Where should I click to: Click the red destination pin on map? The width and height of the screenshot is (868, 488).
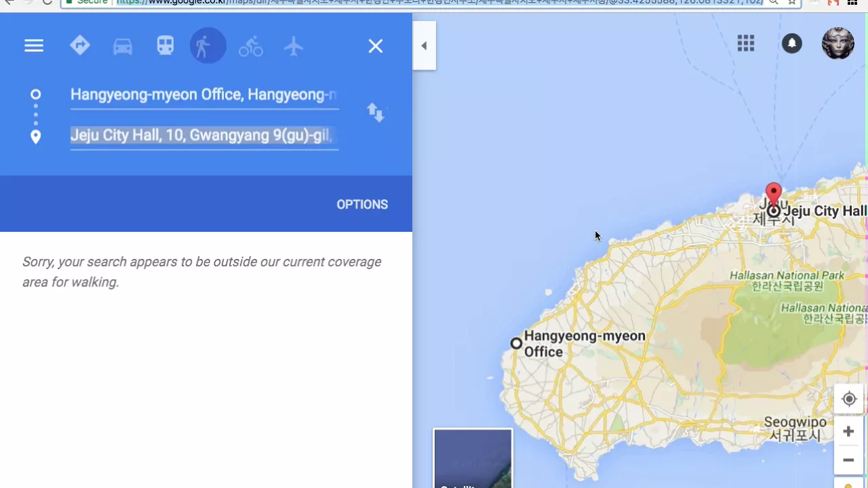(x=773, y=195)
